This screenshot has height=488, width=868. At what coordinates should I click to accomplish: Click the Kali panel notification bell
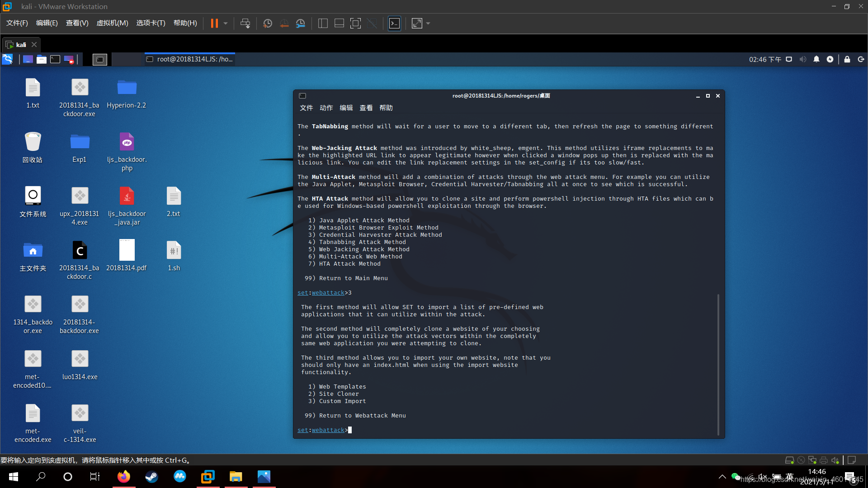pyautogui.click(x=816, y=59)
